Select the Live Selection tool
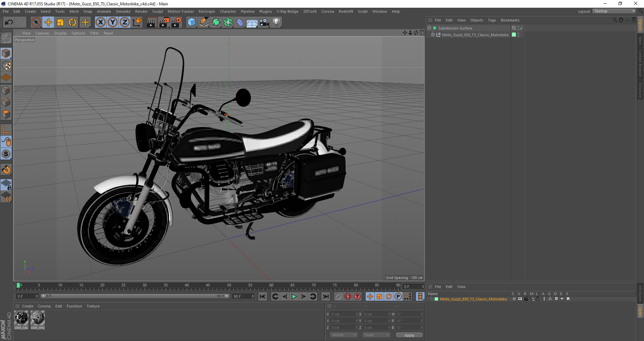Viewport: 644px width, 341px height. point(36,22)
